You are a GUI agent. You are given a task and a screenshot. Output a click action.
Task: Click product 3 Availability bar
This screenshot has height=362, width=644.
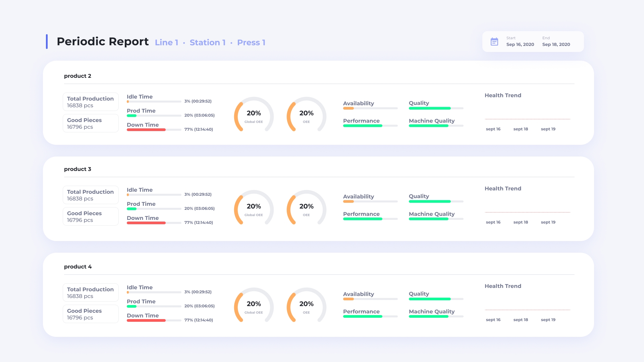(x=370, y=201)
